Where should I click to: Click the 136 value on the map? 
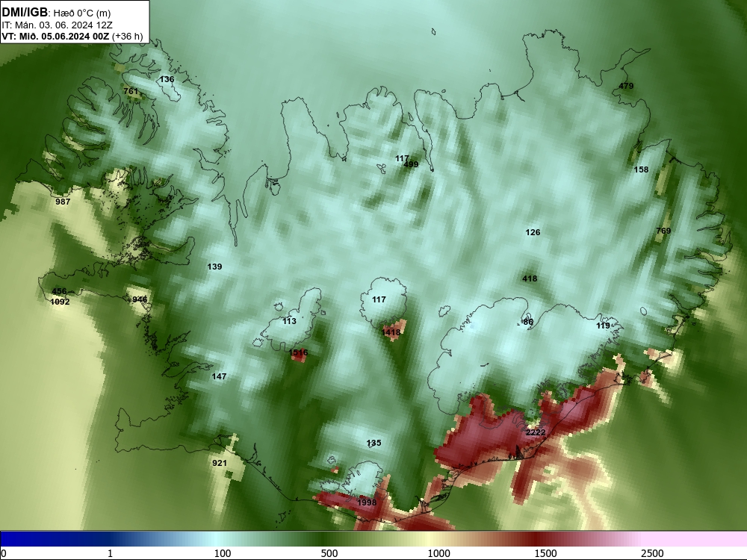point(167,80)
